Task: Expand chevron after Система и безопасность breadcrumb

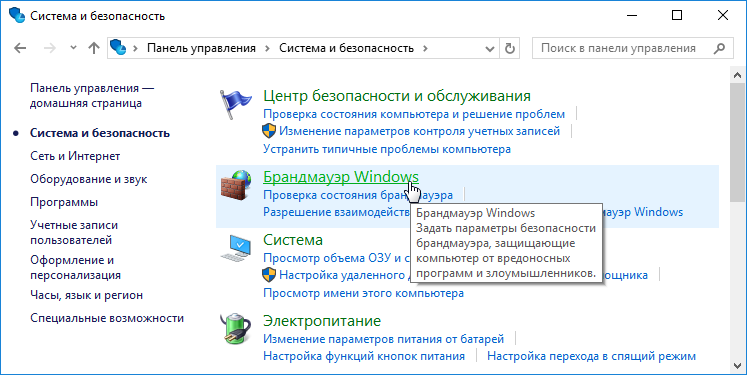Action: coord(425,48)
